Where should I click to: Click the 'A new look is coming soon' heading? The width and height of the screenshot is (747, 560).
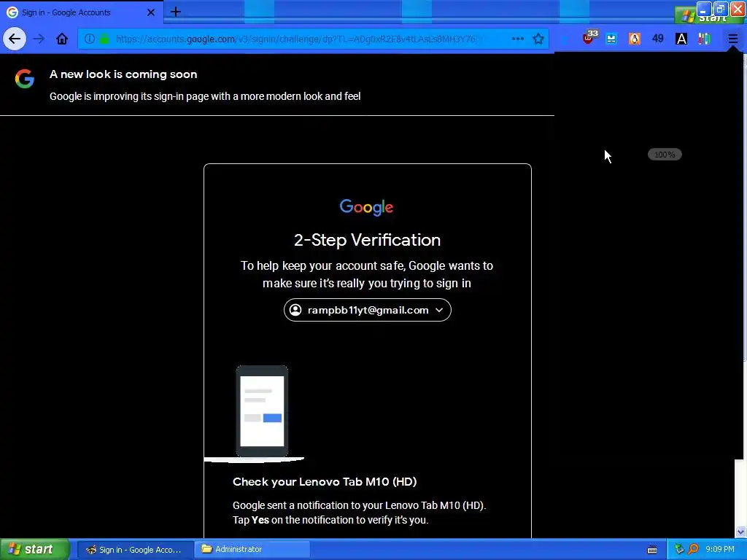[x=123, y=74]
